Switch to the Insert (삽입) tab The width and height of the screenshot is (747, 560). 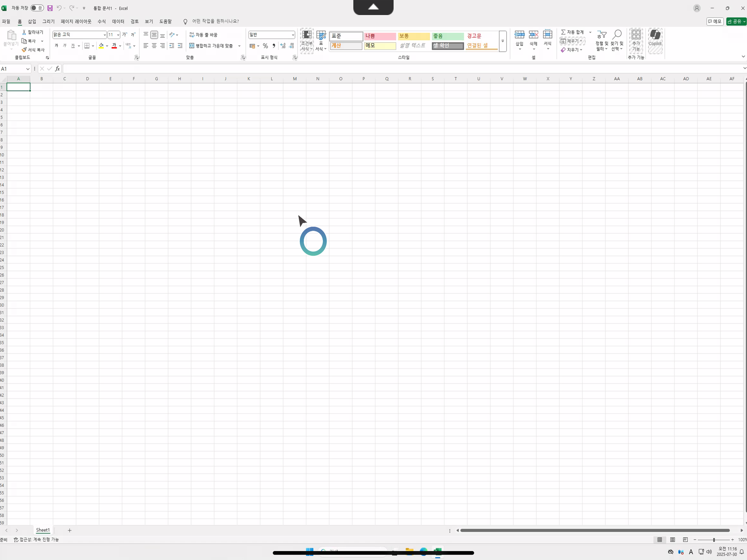pyautogui.click(x=32, y=21)
